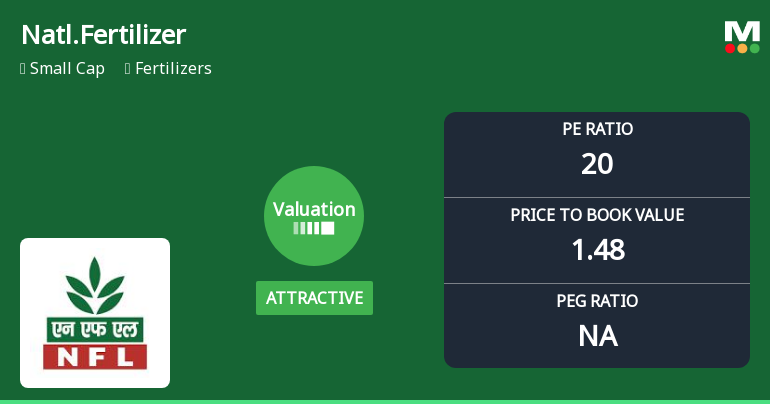This screenshot has width=770, height=404.
Task: Click the red dot under the M logo
Action: click(730, 48)
